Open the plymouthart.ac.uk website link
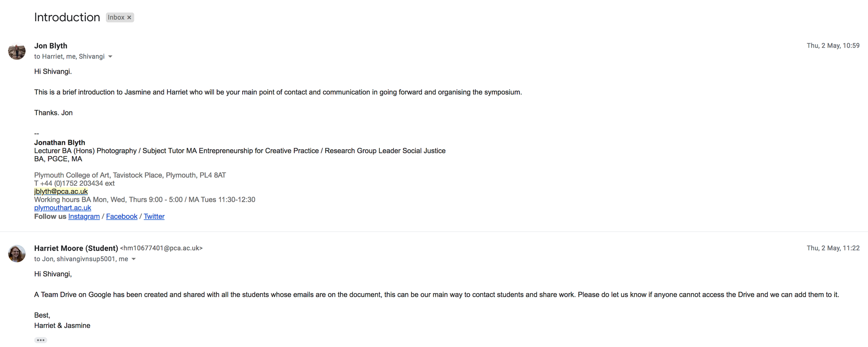The image size is (868, 347). click(x=62, y=208)
